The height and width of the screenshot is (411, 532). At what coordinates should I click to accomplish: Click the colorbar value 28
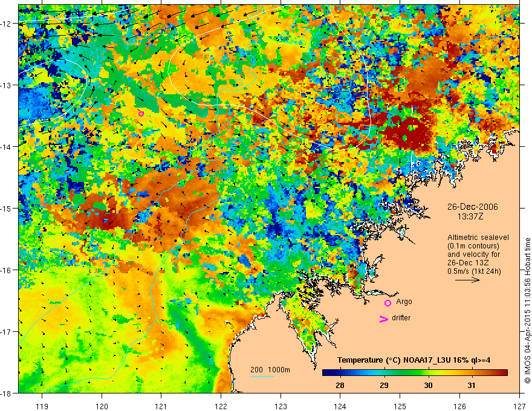coord(340,385)
